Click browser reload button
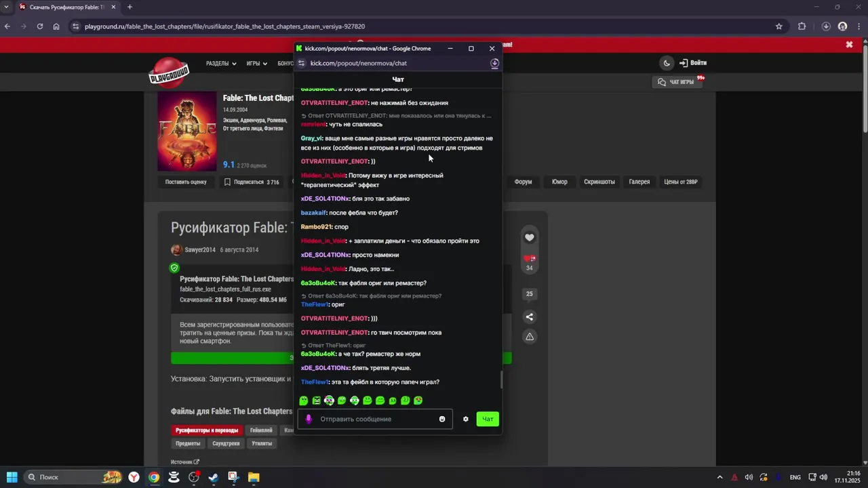 click(40, 26)
